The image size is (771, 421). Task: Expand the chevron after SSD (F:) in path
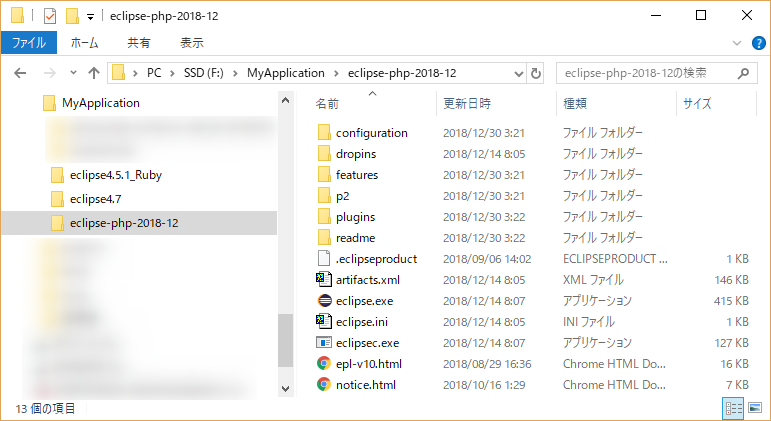tap(236, 73)
